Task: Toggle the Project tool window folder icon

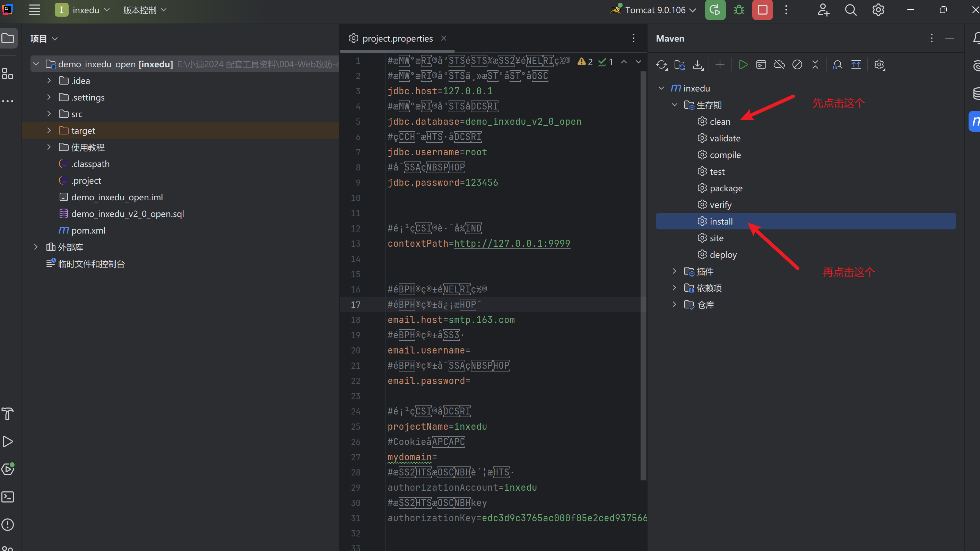Action: coord(8,38)
